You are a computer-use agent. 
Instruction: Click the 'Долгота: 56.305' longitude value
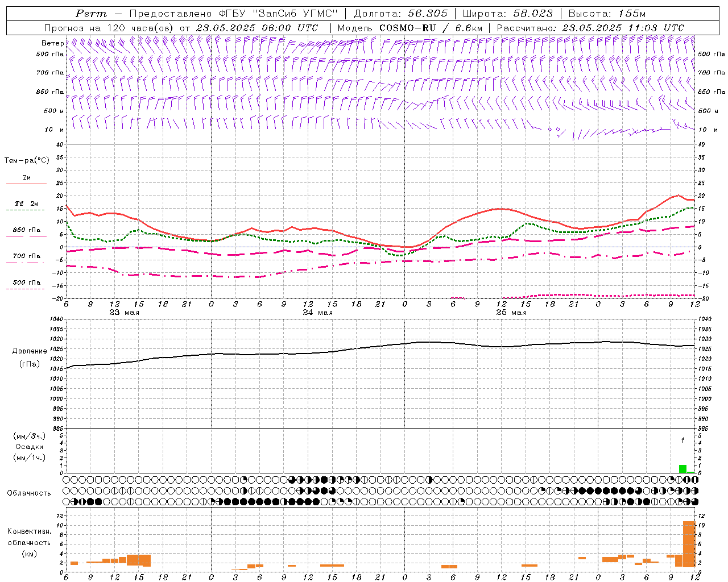(401, 14)
